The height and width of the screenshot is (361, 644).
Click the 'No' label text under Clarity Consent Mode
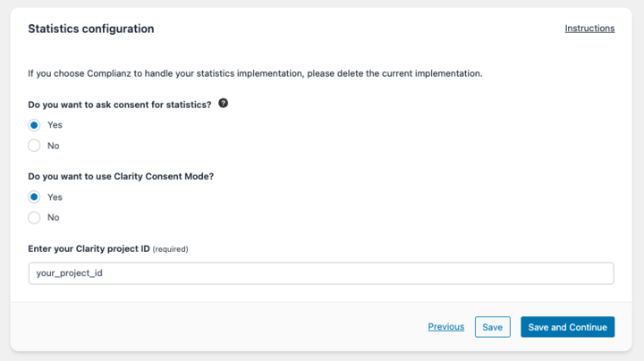click(x=53, y=217)
